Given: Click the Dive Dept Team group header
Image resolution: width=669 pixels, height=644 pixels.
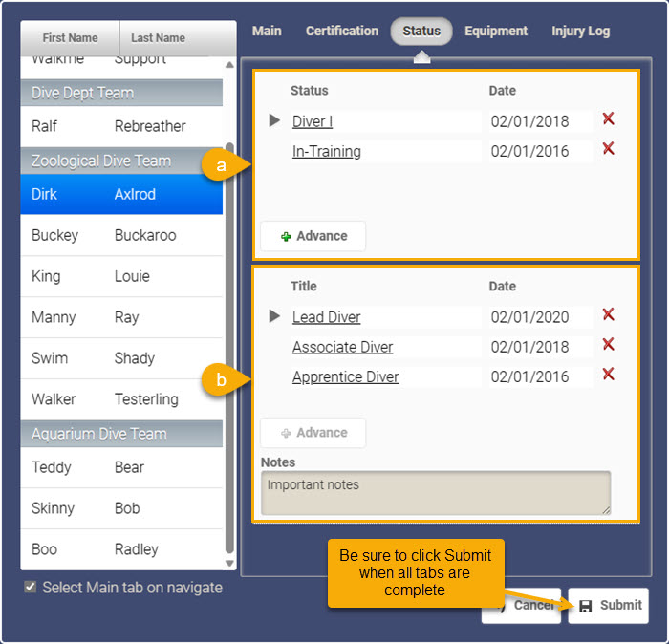Looking at the screenshot, I should click(x=121, y=93).
